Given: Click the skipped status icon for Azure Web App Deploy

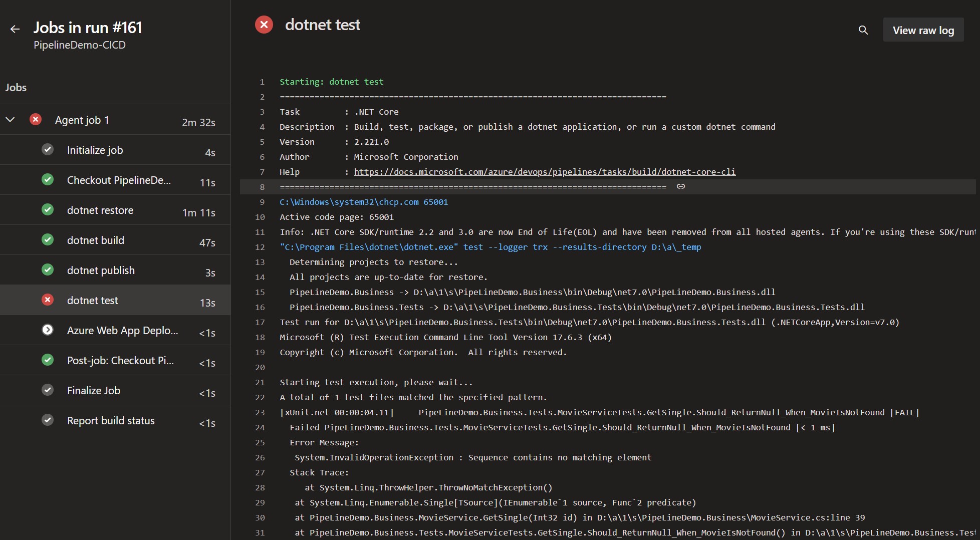Looking at the screenshot, I should (x=48, y=330).
